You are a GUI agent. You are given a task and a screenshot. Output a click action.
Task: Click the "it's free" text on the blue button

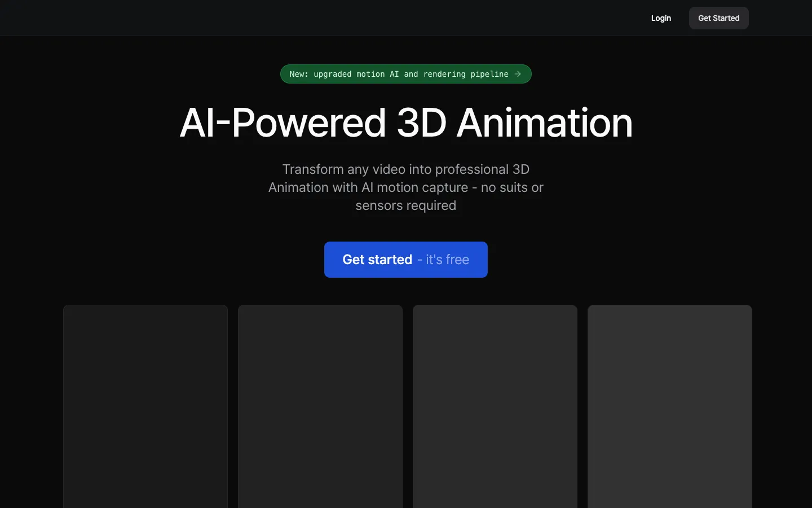click(448, 260)
